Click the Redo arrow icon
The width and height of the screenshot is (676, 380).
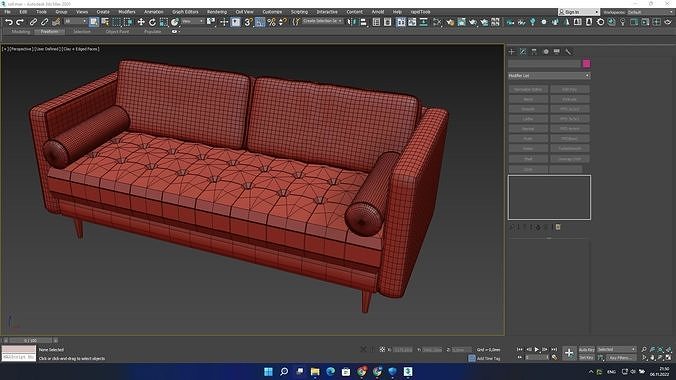[19, 22]
